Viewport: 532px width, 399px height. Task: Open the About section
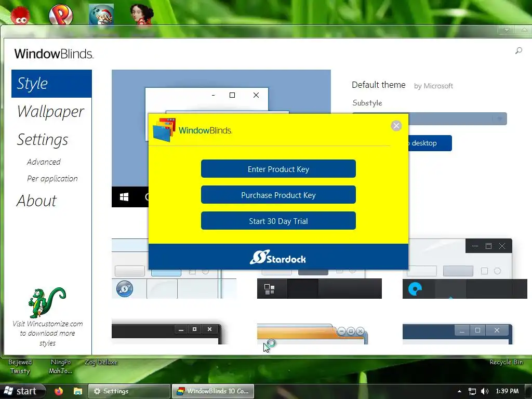pyautogui.click(x=36, y=201)
